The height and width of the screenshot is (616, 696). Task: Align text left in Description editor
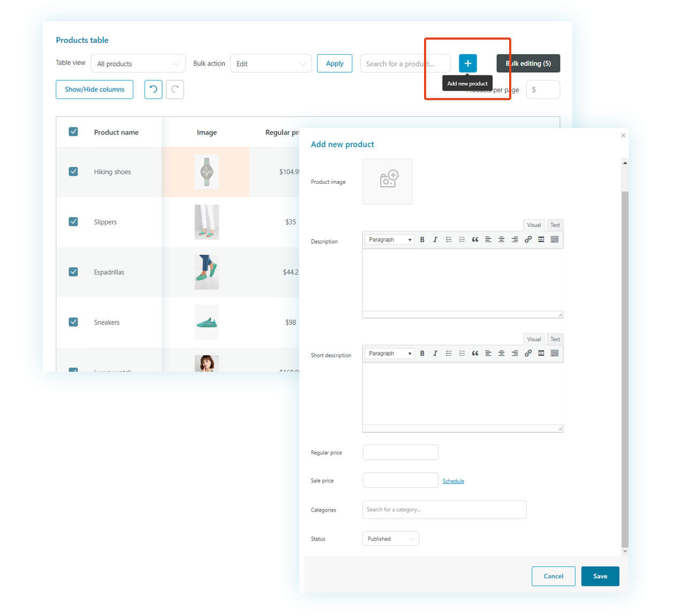pos(488,239)
